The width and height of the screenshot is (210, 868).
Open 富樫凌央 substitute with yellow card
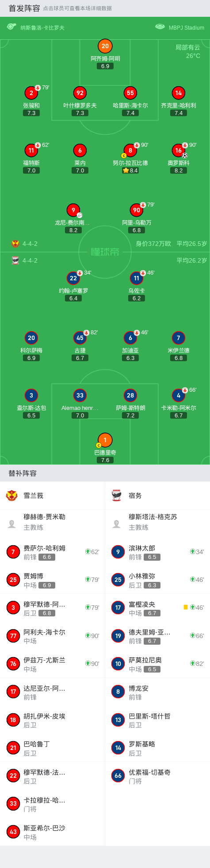157,608
